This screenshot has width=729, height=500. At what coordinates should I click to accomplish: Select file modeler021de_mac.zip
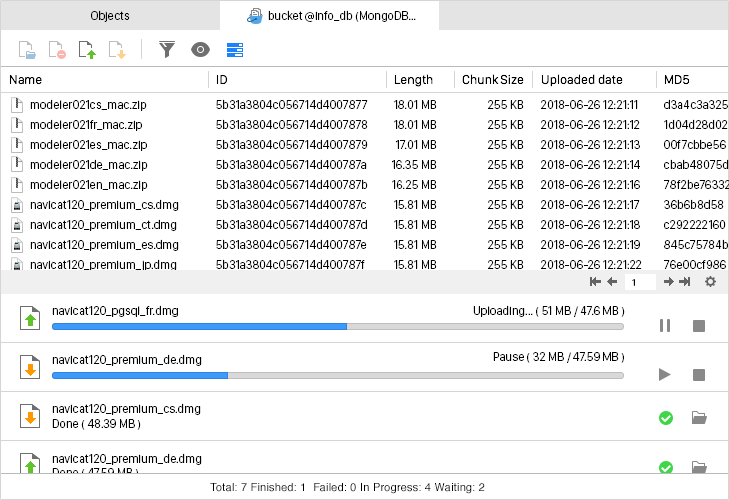[x=88, y=165]
